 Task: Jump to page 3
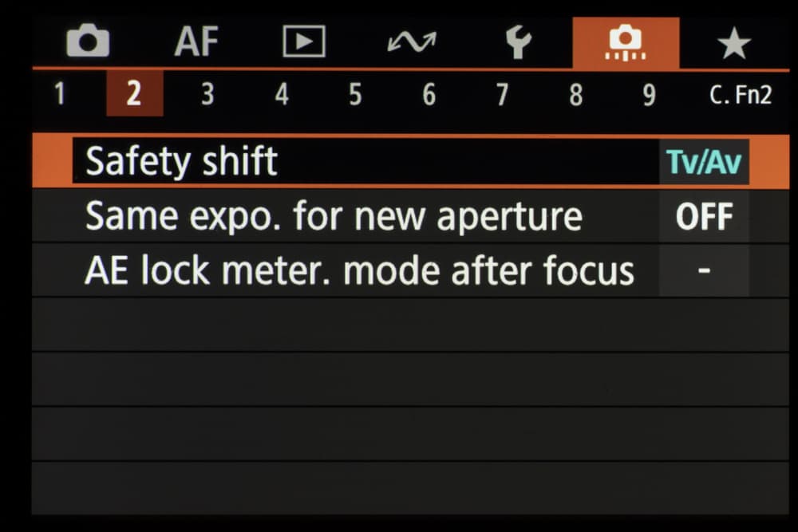point(207,95)
